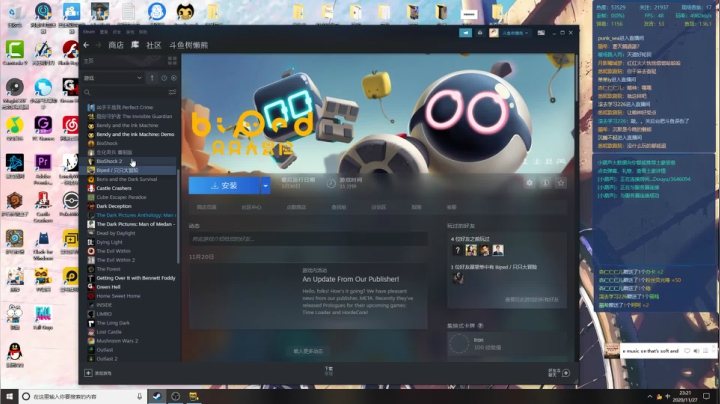Open the Biped game info icon

pos(545,183)
